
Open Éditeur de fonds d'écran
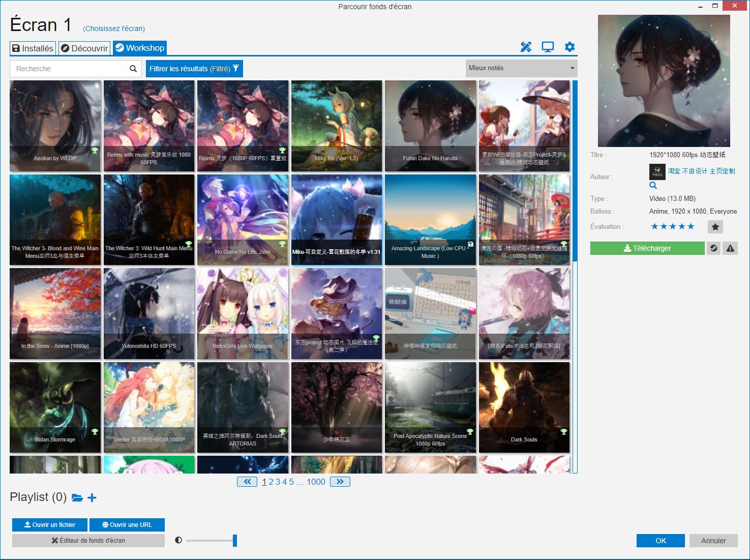(x=88, y=540)
